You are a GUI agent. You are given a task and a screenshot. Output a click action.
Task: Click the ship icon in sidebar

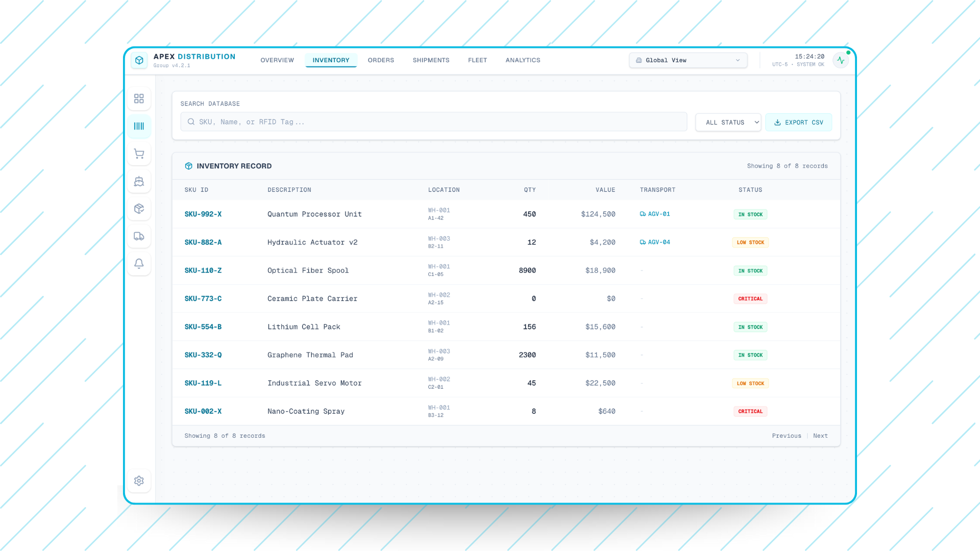[139, 181]
